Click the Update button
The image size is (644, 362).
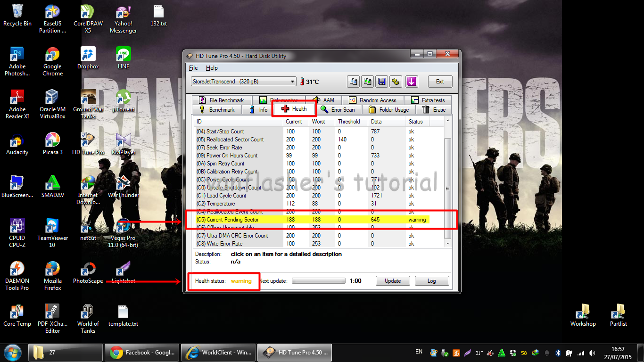click(393, 281)
